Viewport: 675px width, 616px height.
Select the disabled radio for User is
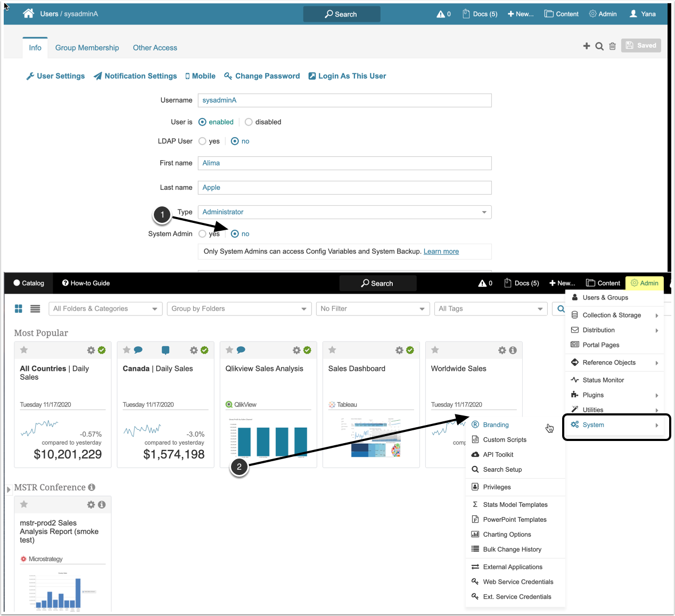click(249, 122)
